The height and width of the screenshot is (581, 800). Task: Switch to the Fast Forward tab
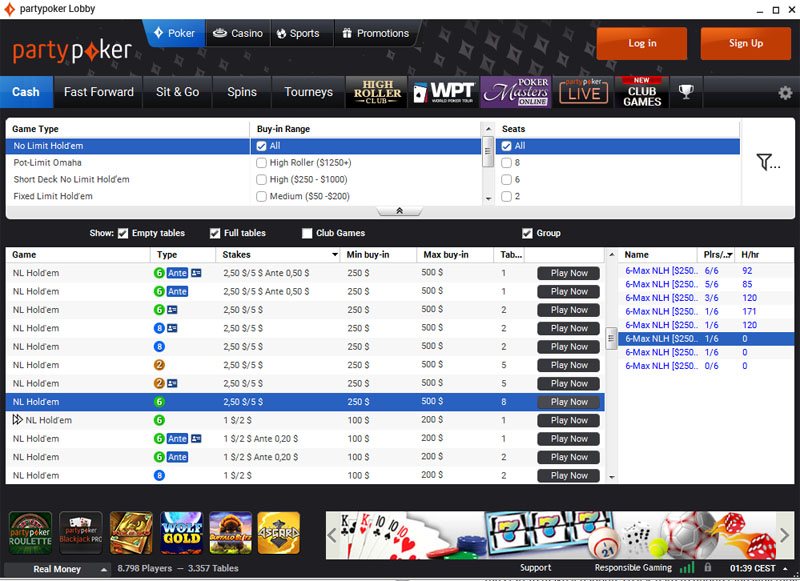pyautogui.click(x=99, y=92)
